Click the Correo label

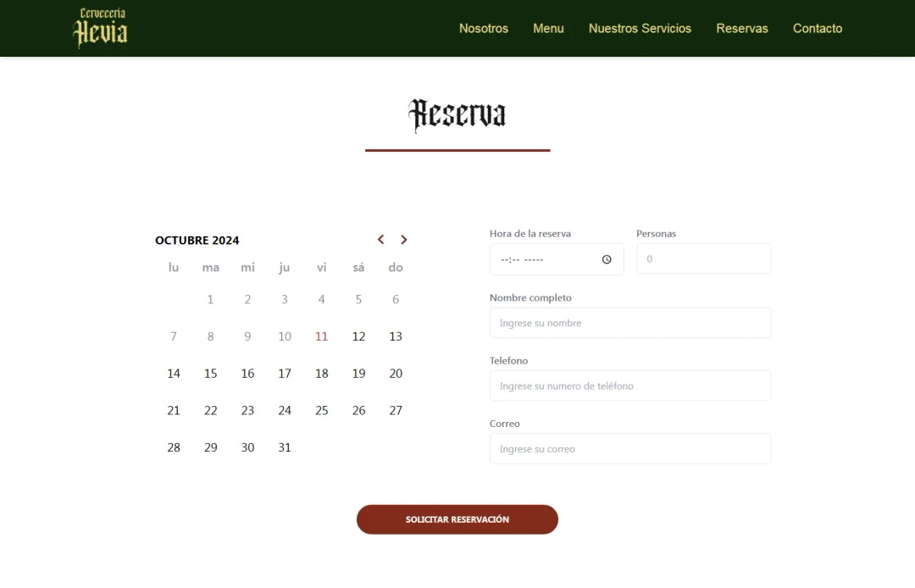pos(505,424)
